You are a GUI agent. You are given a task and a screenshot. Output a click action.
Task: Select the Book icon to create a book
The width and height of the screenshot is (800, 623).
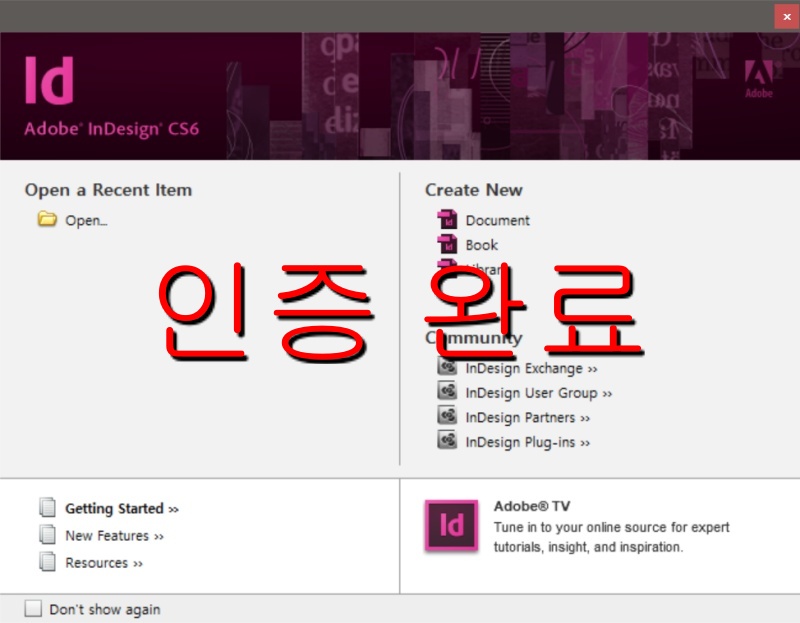pyautogui.click(x=449, y=245)
